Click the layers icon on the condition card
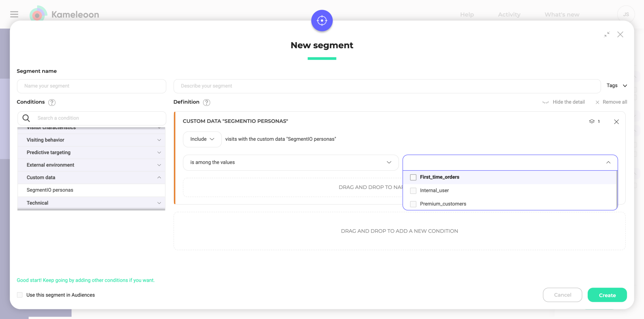This screenshot has height=319, width=644. 592,121
